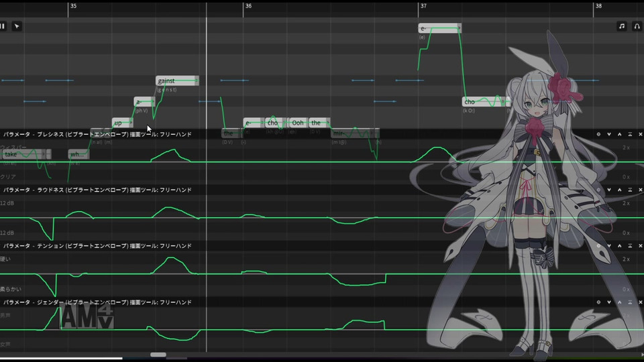Select the 'take' note
This screenshot has height=362, width=644.
(24, 154)
